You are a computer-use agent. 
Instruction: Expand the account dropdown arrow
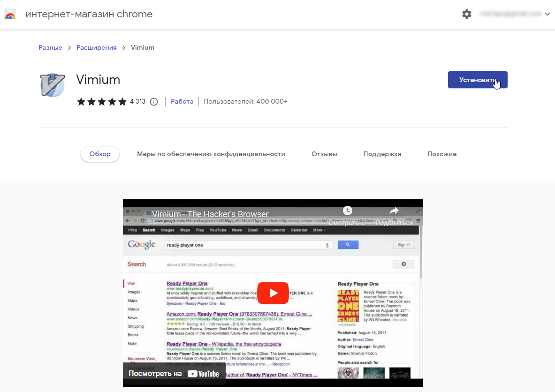point(547,14)
